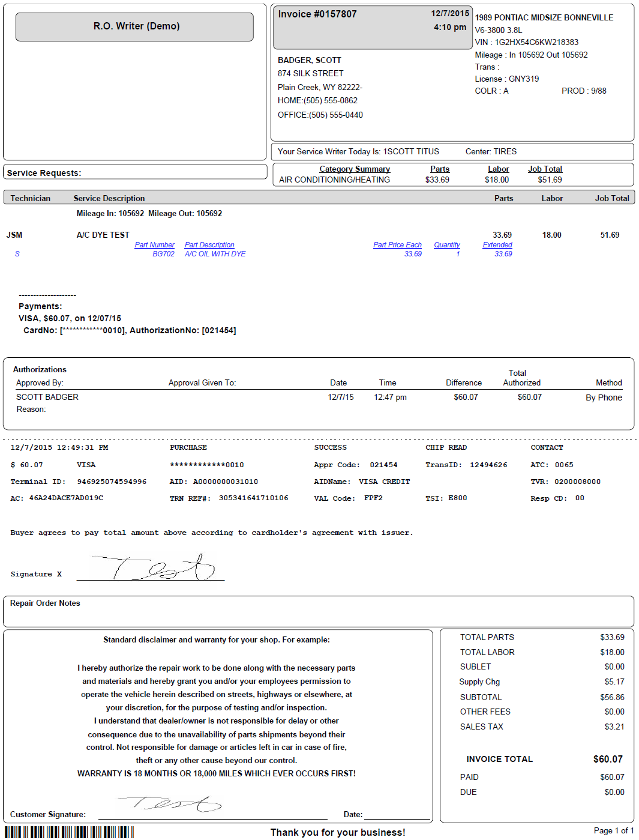Select the Category Summary heading
Image resolution: width=639 pixels, height=840 pixels.
[354, 169]
